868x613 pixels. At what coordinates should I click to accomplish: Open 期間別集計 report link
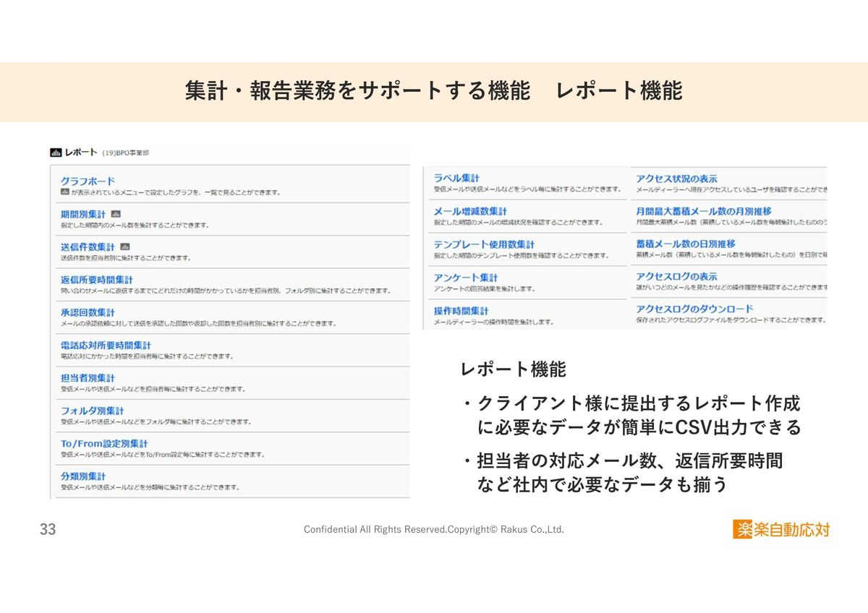pos(83,214)
